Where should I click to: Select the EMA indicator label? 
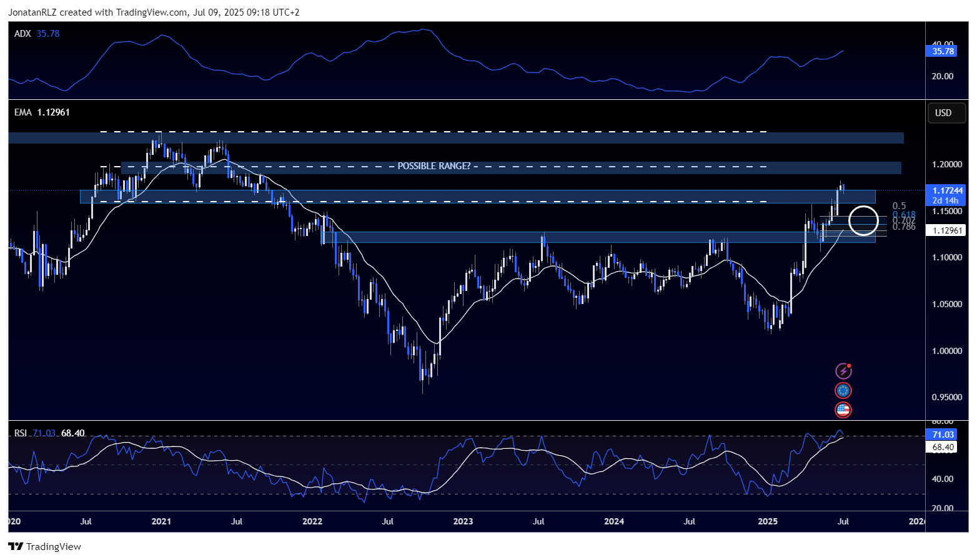22,112
